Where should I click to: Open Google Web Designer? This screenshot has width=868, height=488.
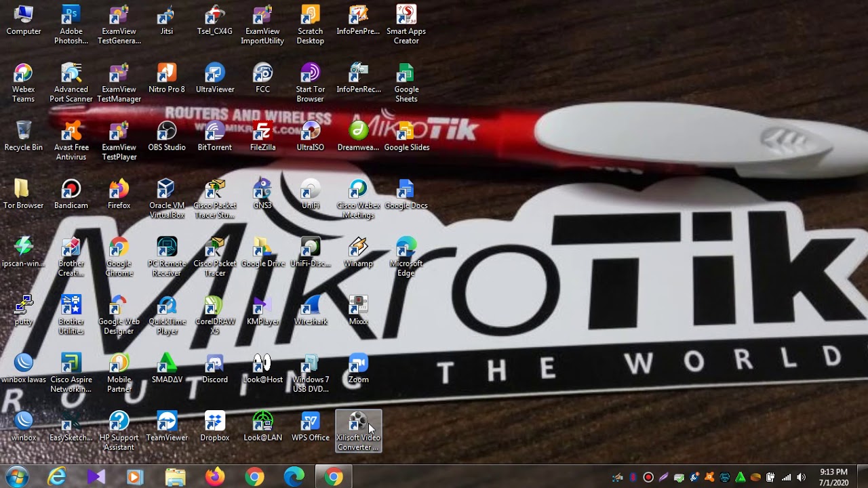pyautogui.click(x=119, y=314)
